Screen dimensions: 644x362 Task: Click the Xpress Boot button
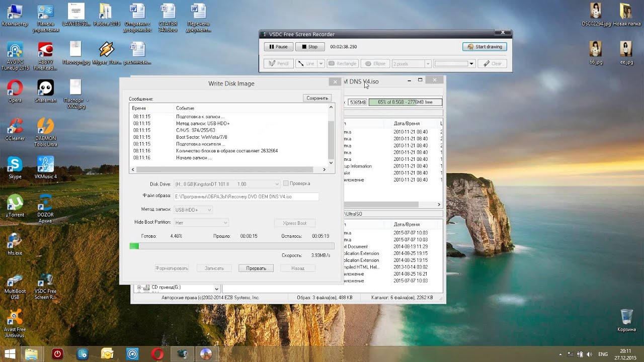[295, 223]
